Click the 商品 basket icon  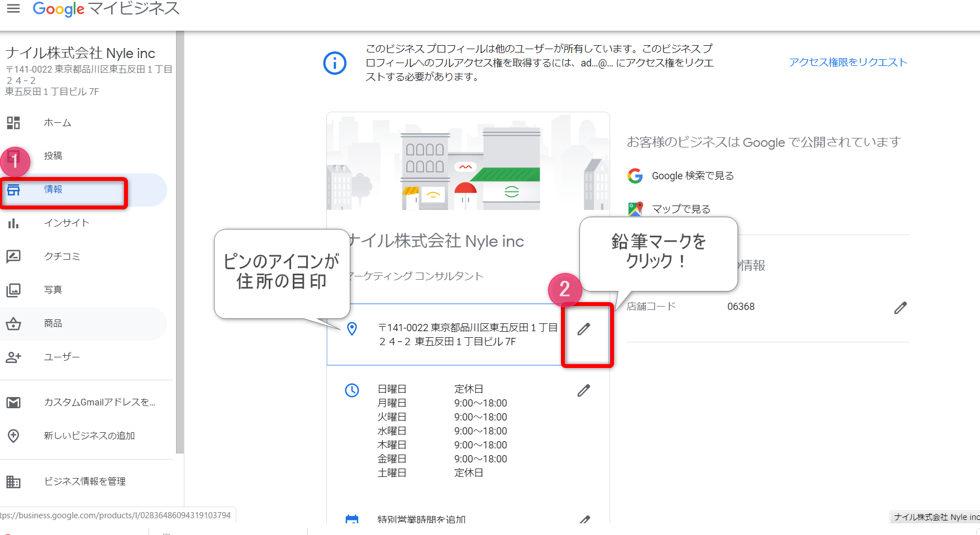[13, 323]
